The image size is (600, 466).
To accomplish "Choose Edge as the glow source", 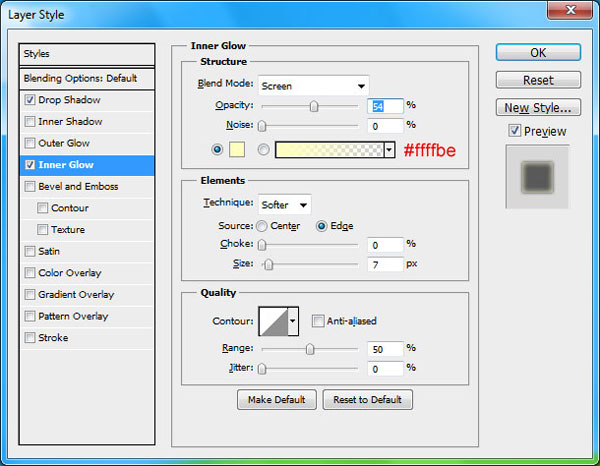I will [x=321, y=226].
